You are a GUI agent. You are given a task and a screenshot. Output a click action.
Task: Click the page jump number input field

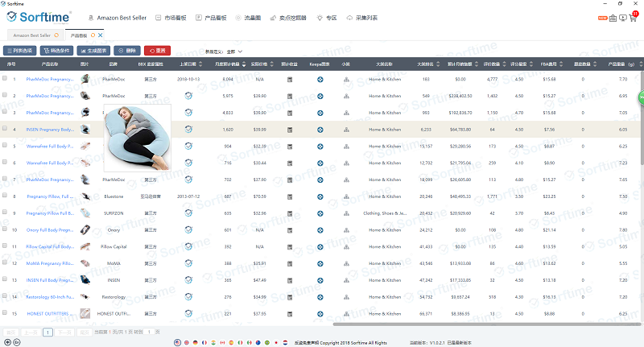(149, 332)
